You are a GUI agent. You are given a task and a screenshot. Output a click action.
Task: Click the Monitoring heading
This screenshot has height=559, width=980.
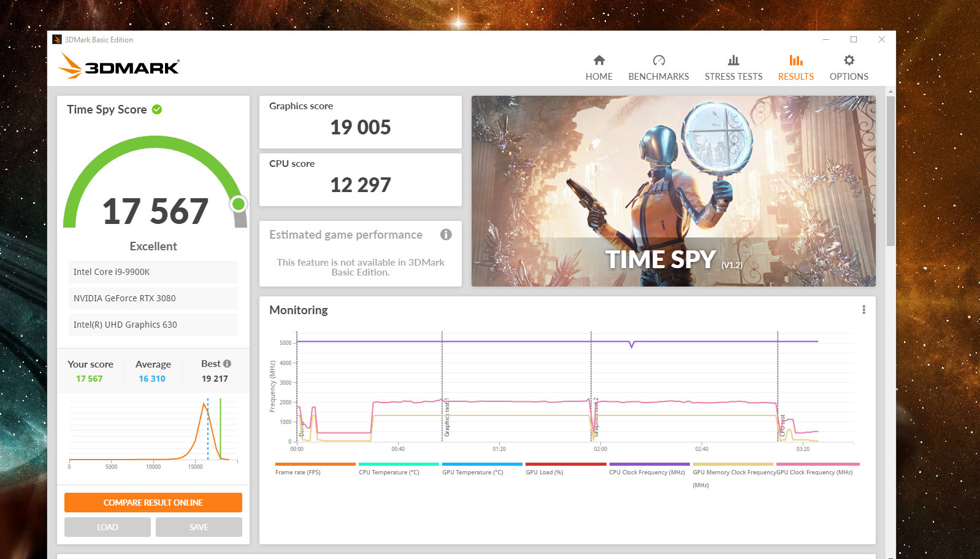pos(299,310)
